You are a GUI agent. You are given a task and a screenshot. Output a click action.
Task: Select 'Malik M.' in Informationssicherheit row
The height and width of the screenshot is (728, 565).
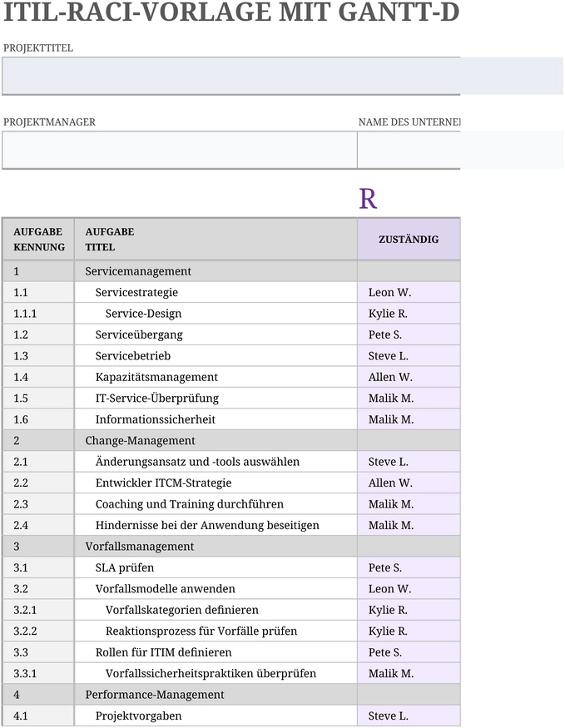point(409,419)
